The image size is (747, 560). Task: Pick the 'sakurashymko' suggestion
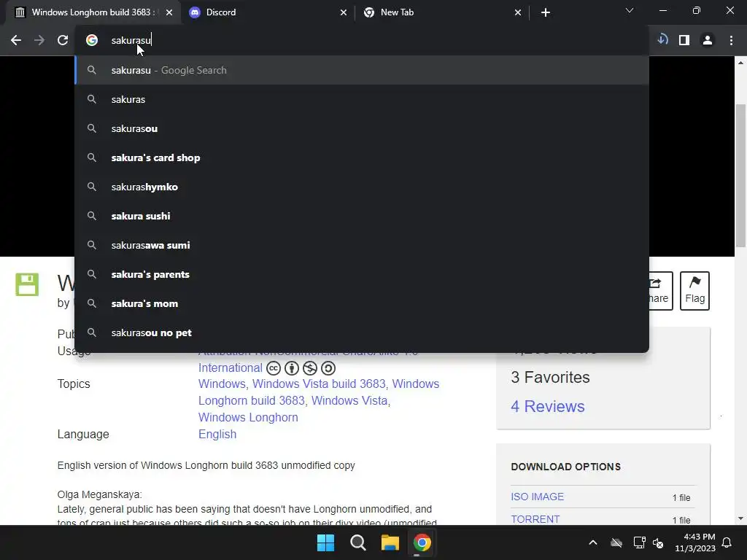[x=362, y=187]
